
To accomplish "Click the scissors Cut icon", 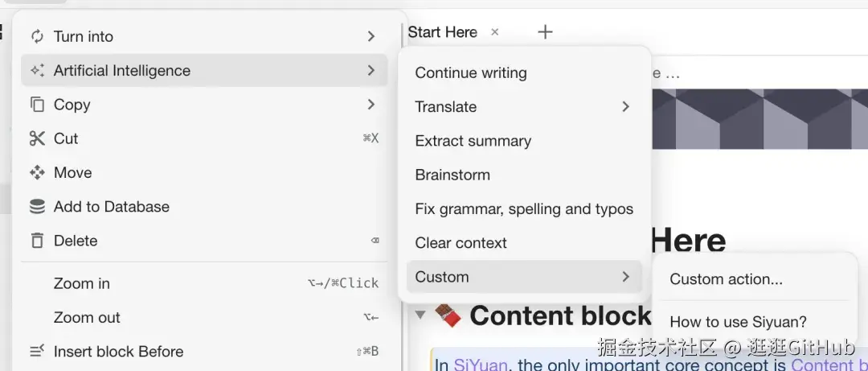I will pos(37,138).
